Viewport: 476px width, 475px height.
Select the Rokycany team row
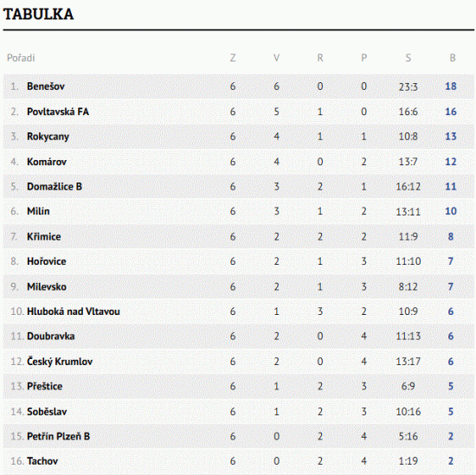[238, 137]
